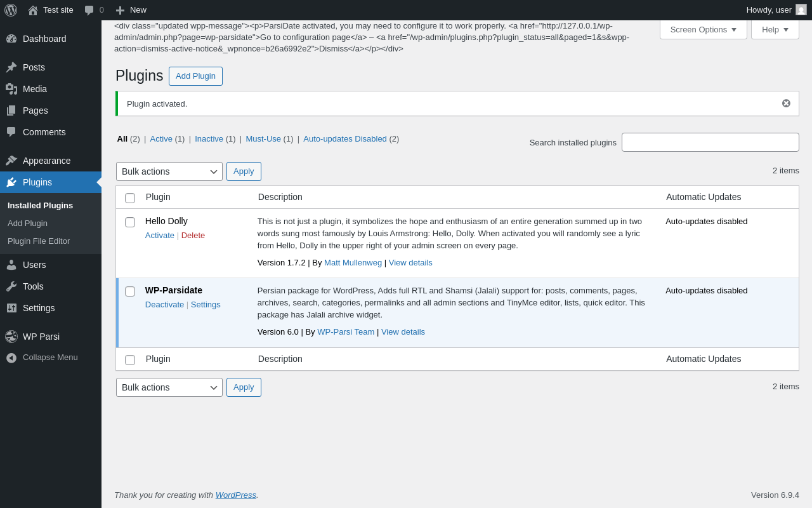The image size is (812, 508).
Task: Dismiss the Plugin activated notice
Action: point(786,104)
